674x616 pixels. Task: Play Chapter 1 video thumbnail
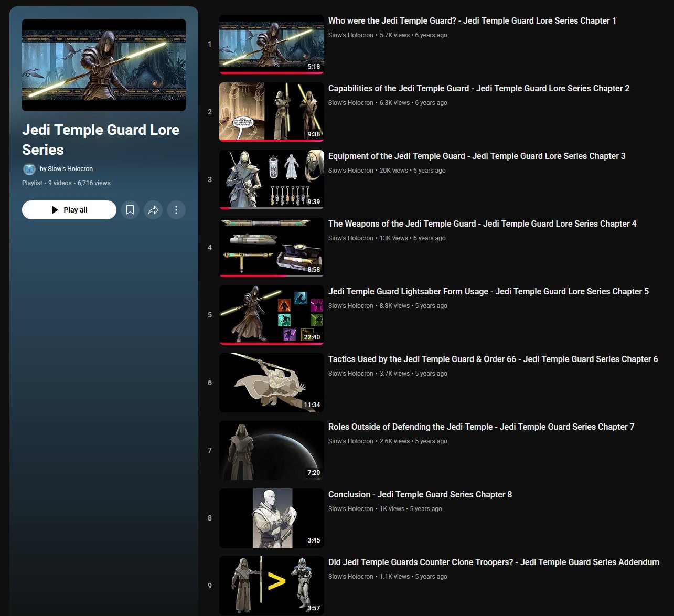pos(271,44)
